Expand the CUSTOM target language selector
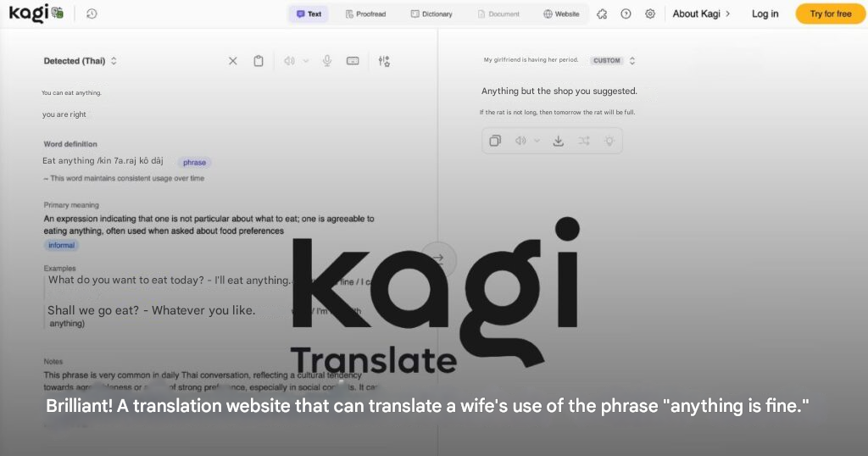868x456 pixels. coord(613,61)
